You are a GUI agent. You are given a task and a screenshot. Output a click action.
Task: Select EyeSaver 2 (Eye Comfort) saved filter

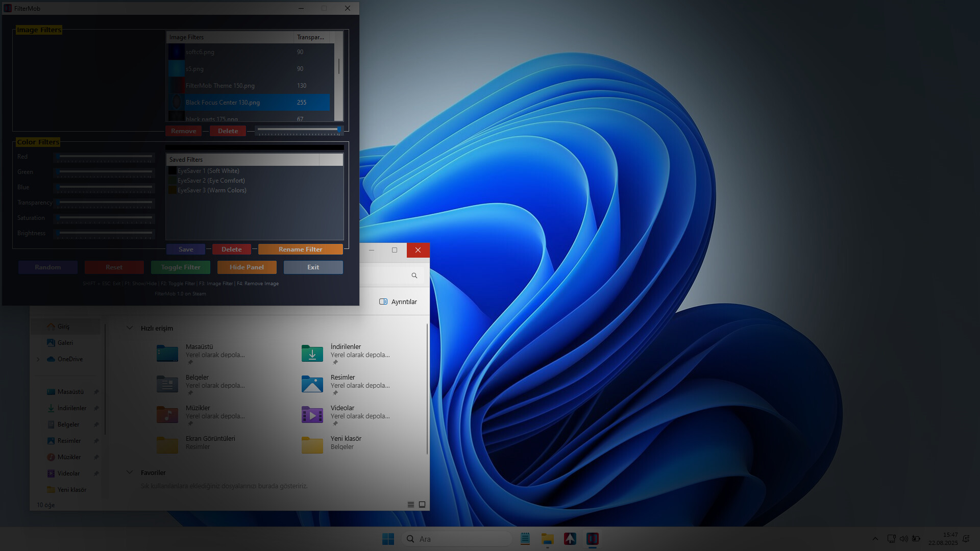click(x=210, y=180)
